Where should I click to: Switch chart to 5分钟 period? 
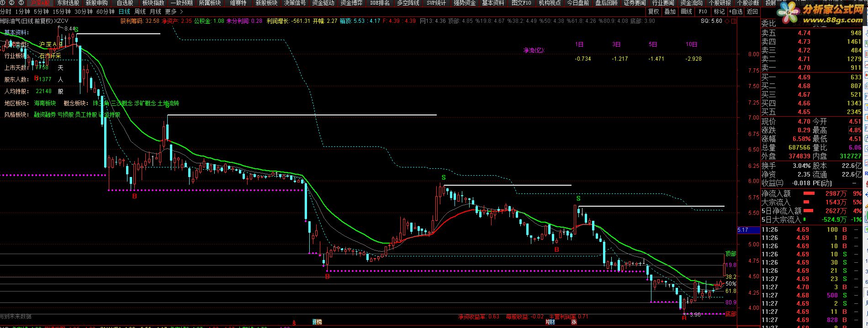(x=41, y=11)
